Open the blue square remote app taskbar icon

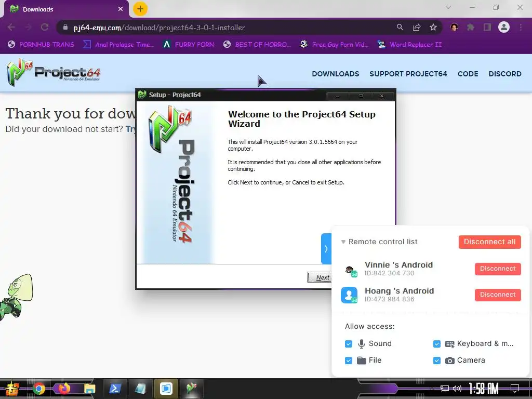coord(166,389)
